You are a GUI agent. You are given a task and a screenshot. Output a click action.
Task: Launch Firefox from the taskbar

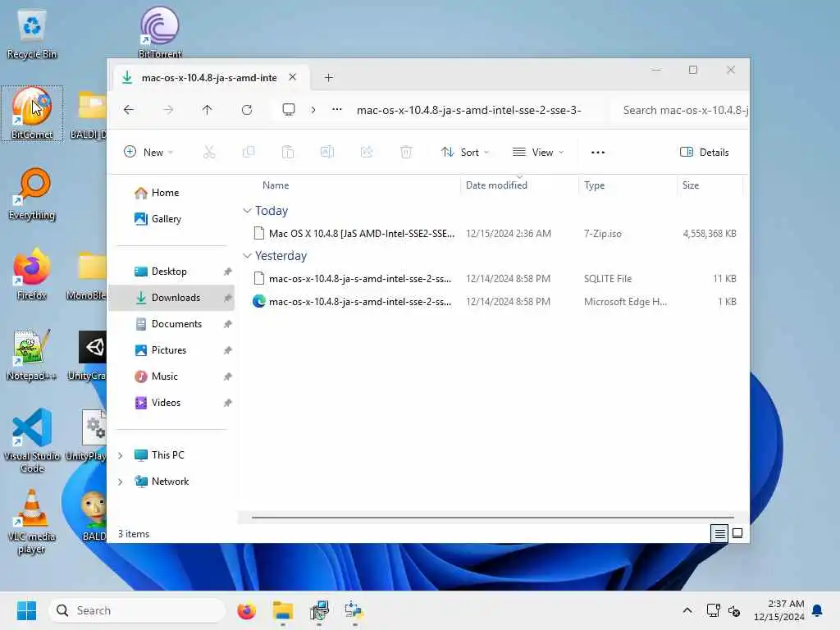pos(246,610)
